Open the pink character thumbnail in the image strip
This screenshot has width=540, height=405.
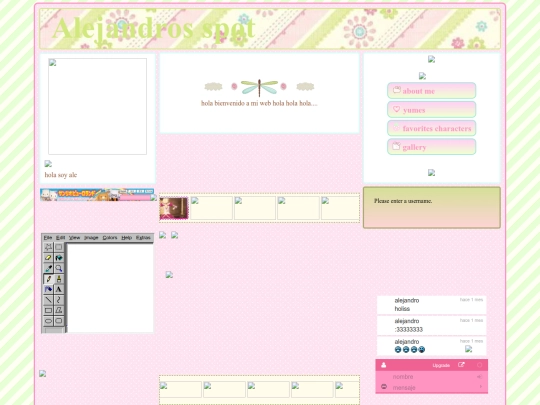pos(174,208)
